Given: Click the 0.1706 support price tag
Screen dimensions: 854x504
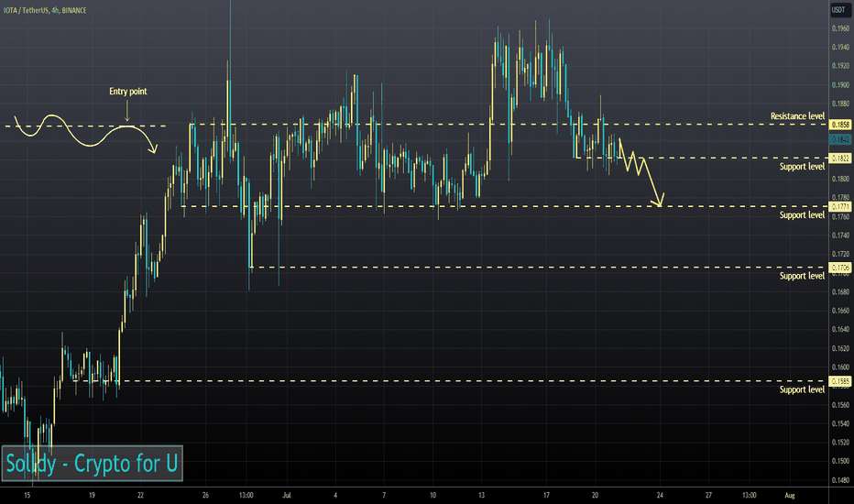Looking at the screenshot, I should (x=840, y=268).
